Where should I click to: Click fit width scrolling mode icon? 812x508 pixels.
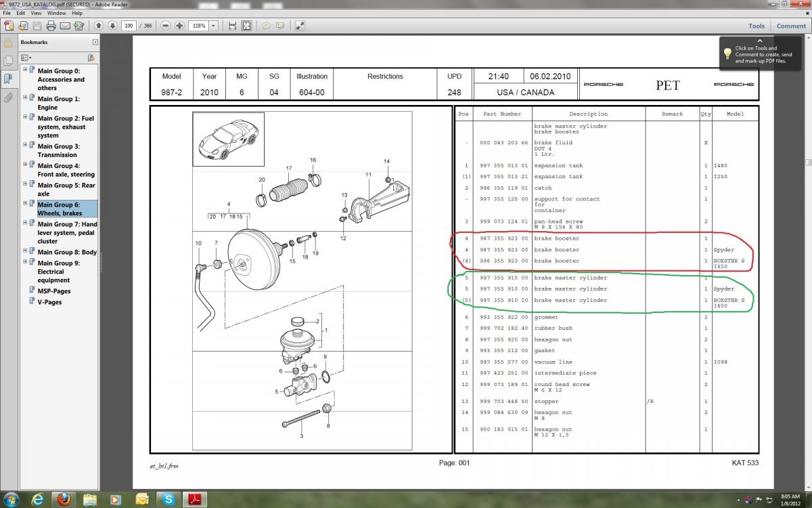[233, 26]
